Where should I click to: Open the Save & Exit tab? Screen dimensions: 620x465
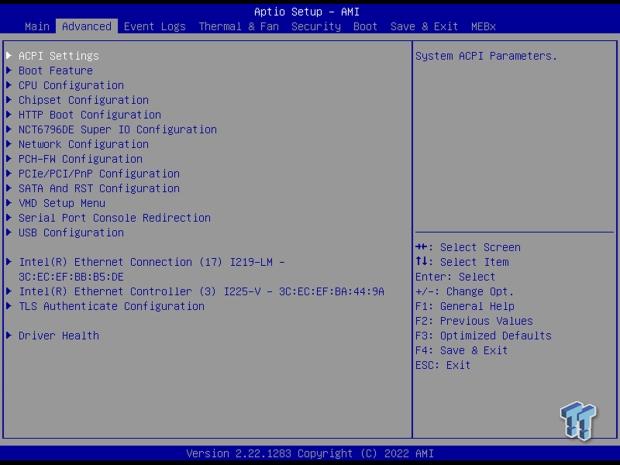[424, 26]
